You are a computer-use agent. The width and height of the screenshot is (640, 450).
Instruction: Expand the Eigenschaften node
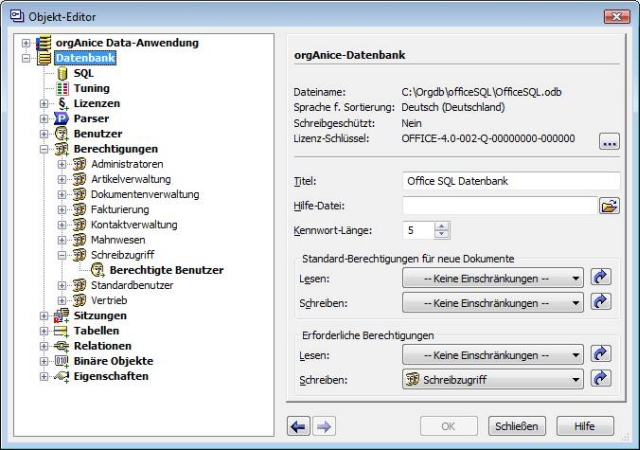(x=44, y=376)
